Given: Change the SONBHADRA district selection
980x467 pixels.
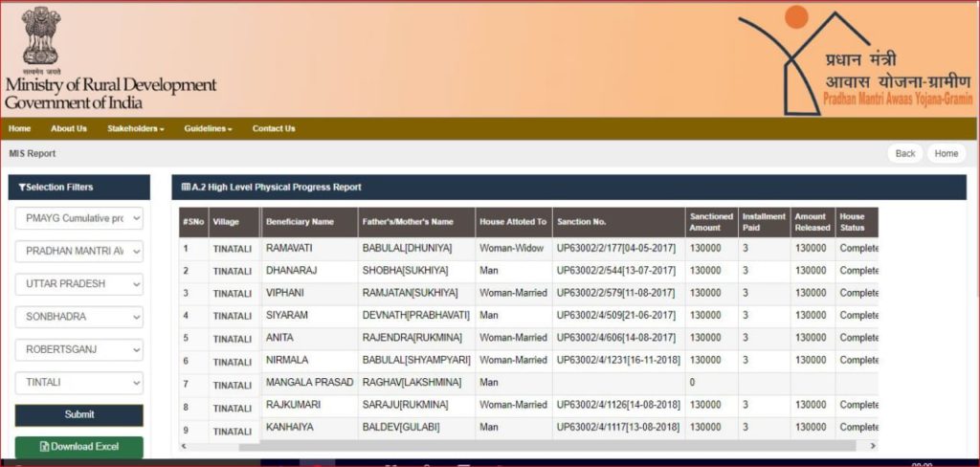Looking at the screenshot, I should (x=78, y=317).
